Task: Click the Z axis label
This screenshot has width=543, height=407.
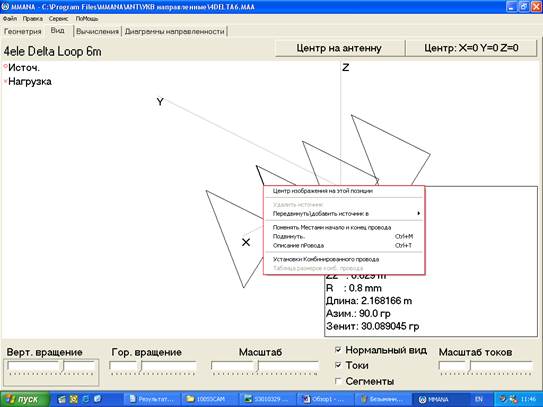Action: coord(346,68)
